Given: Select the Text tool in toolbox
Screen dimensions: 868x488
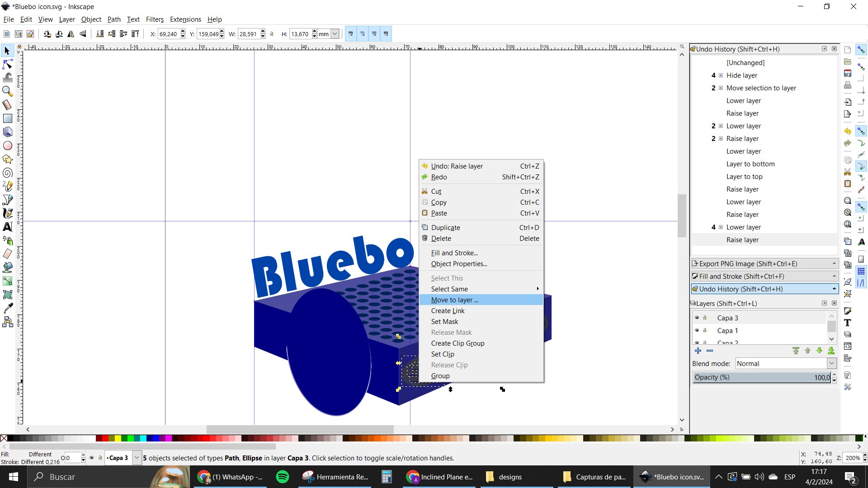Looking at the screenshot, I should [x=7, y=227].
